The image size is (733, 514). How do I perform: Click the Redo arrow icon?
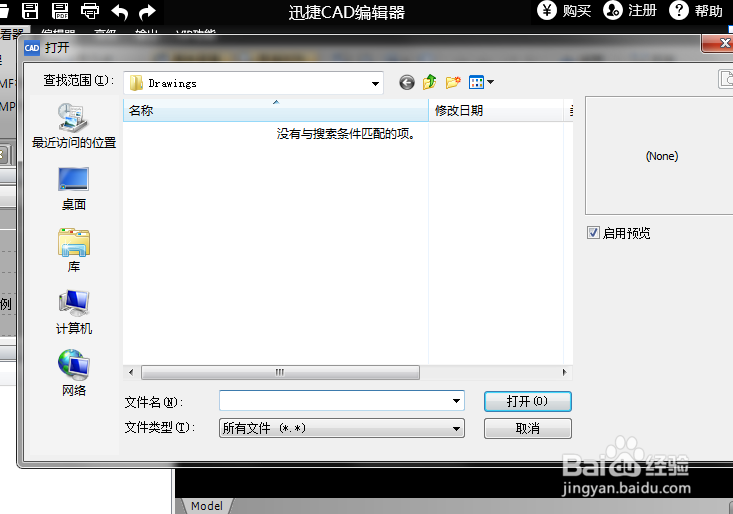(148, 11)
